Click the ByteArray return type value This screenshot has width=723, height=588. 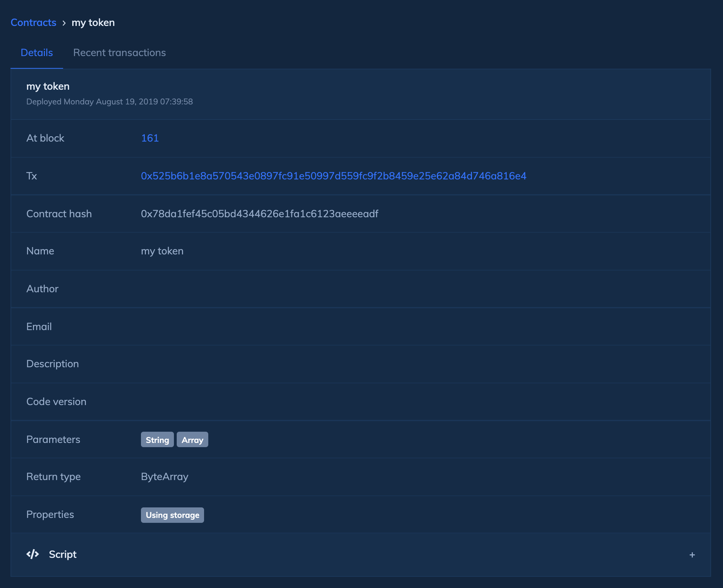(x=164, y=477)
